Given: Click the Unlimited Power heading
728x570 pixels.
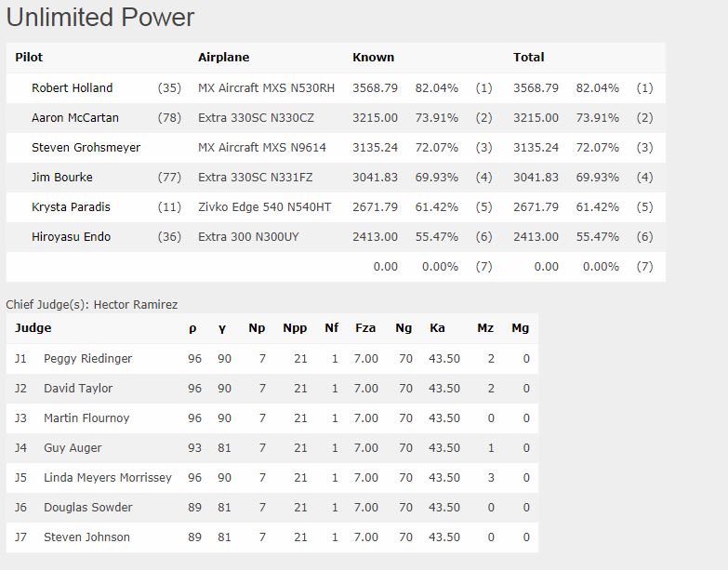Looking at the screenshot, I should point(100,17).
